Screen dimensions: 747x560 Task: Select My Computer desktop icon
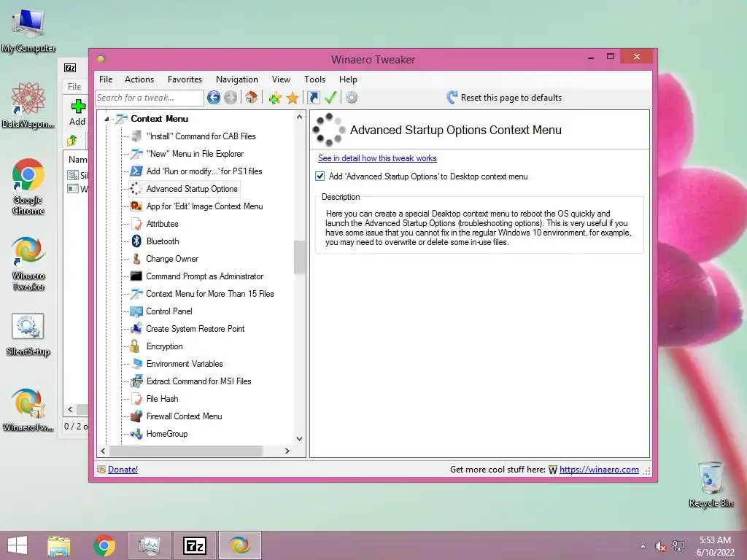[28, 31]
